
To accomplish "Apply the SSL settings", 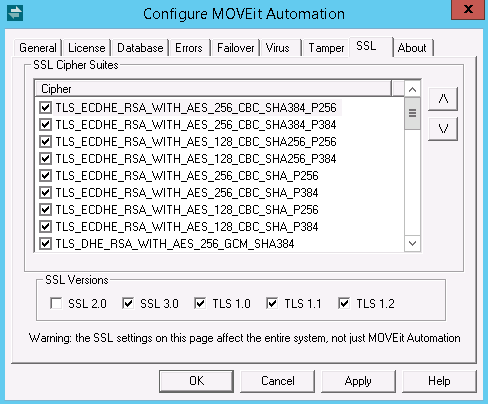I will [358, 381].
